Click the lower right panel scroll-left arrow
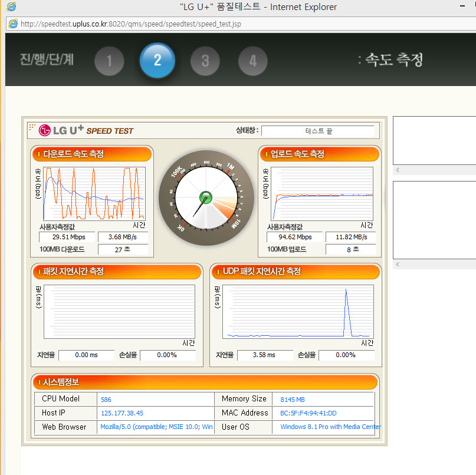 click(398, 265)
